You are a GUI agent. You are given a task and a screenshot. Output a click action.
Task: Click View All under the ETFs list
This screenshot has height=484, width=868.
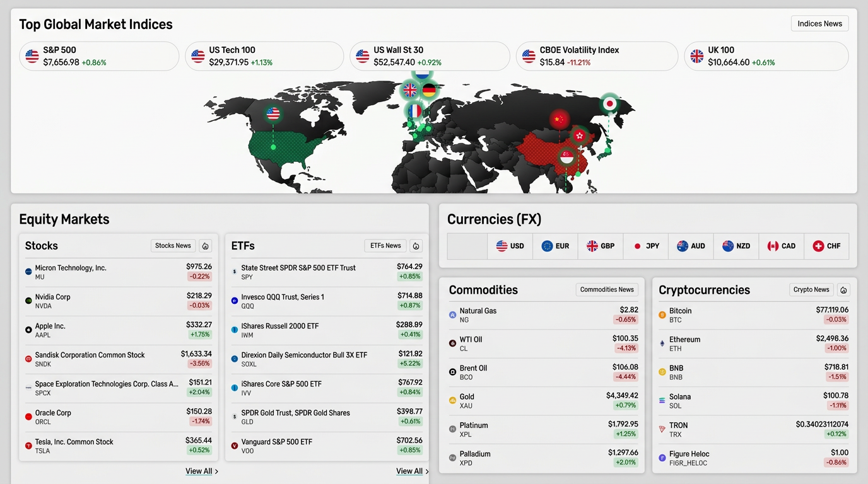click(413, 471)
